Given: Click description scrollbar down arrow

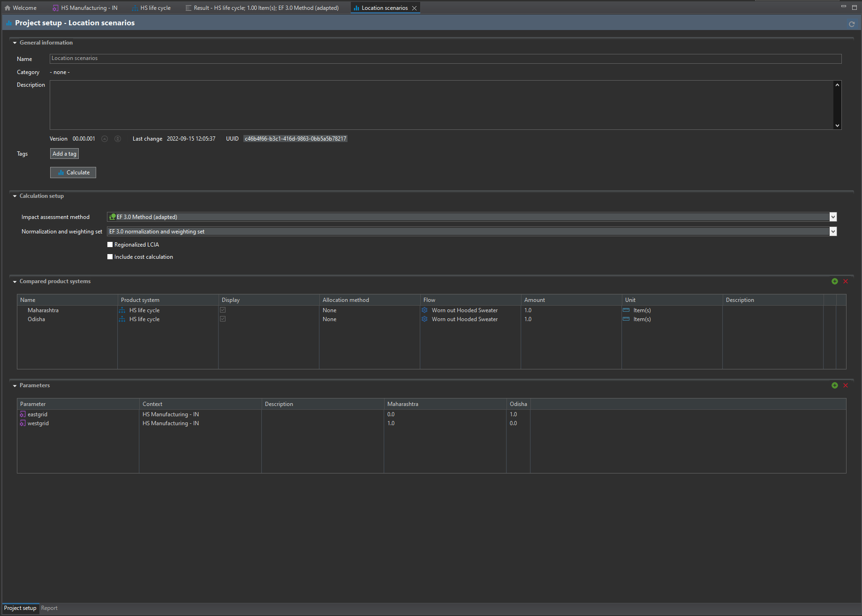Looking at the screenshot, I should pyautogui.click(x=837, y=126).
